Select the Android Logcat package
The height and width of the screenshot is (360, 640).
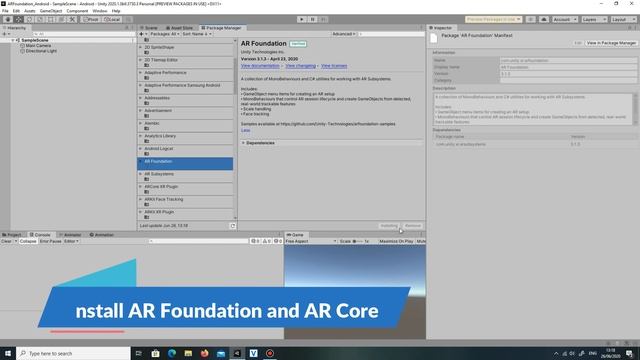[185, 151]
